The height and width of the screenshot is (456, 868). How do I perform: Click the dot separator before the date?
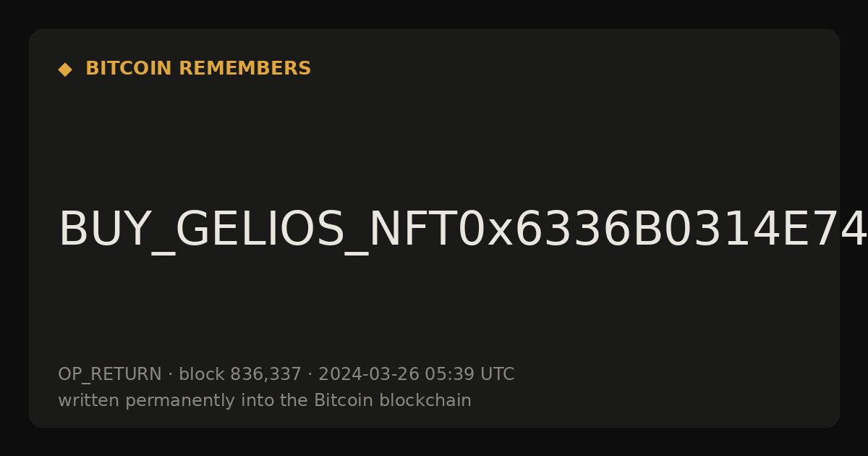pyautogui.click(x=310, y=375)
